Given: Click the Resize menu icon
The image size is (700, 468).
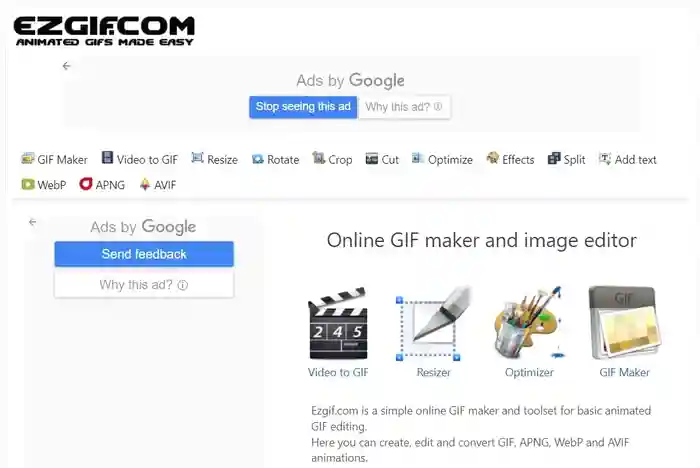Looking at the screenshot, I should [x=197, y=158].
